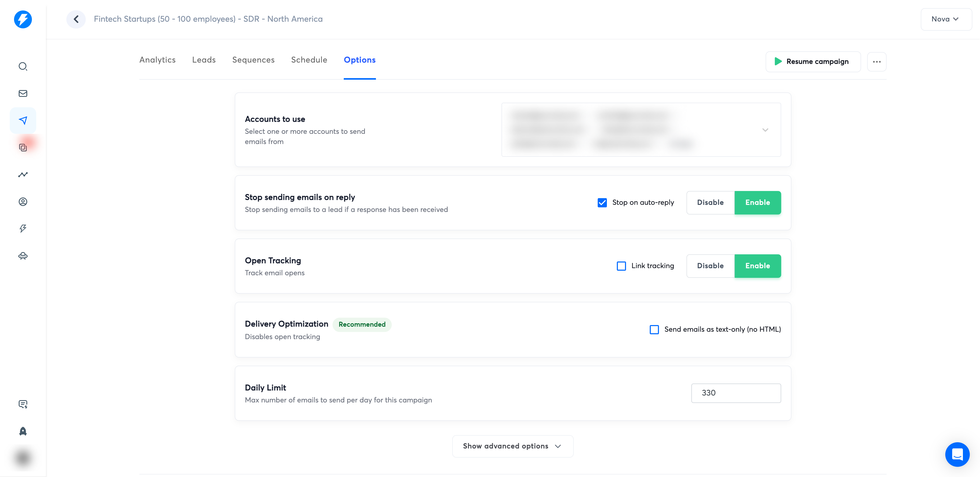
Task: Open campaigns paper-plane sidebar icon
Action: pos(23,120)
